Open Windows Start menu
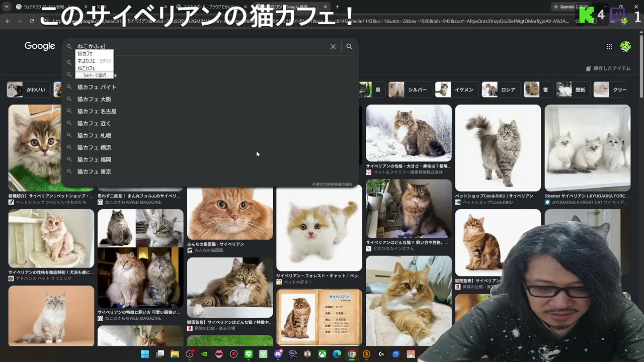 (145, 354)
